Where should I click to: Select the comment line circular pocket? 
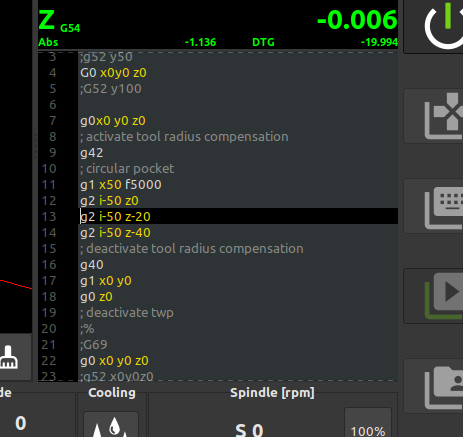127,169
